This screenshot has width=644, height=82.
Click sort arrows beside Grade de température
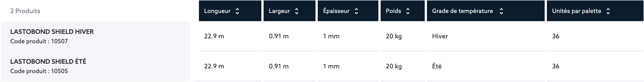(501, 11)
